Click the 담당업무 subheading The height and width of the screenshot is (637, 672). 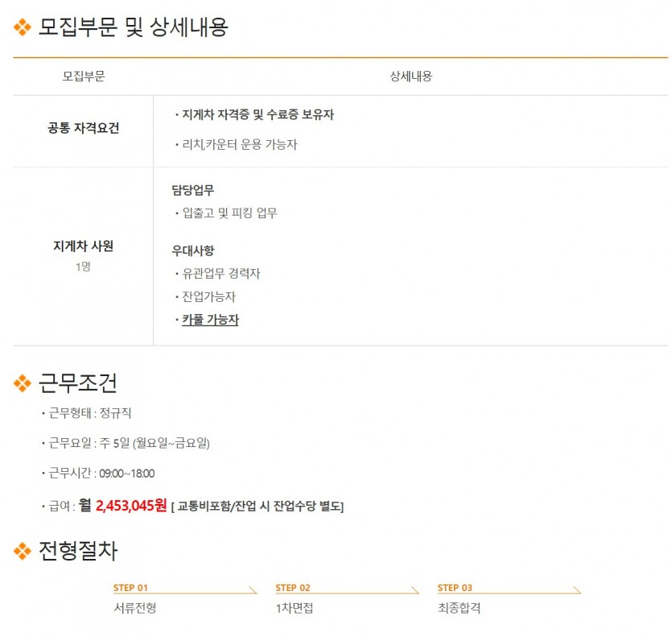tap(193, 190)
